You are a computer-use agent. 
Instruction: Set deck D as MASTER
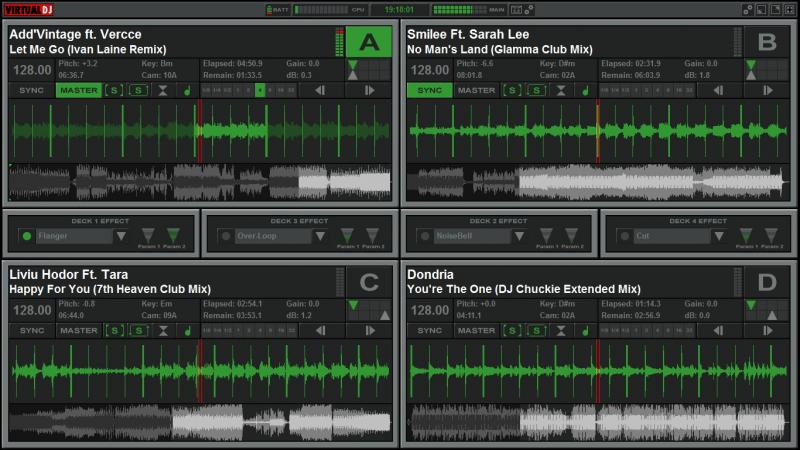pos(477,331)
